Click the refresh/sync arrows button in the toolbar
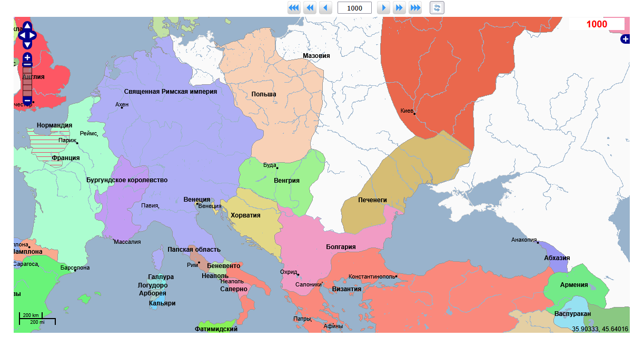 pos(437,8)
